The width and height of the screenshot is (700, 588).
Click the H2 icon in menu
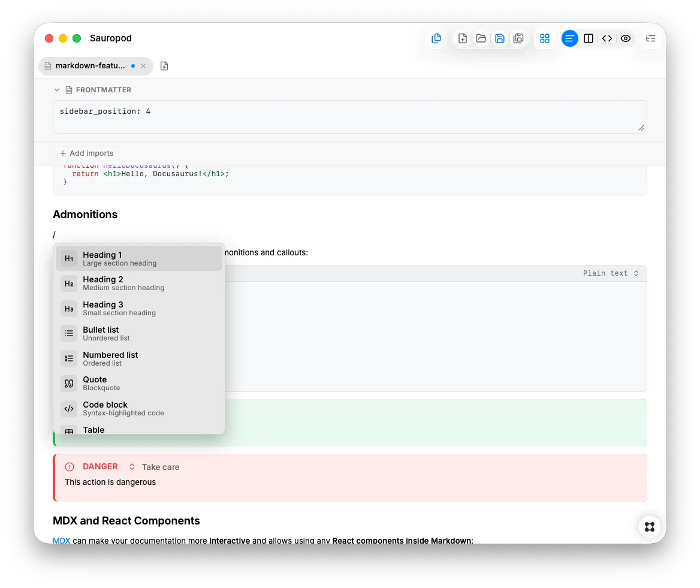(x=69, y=284)
